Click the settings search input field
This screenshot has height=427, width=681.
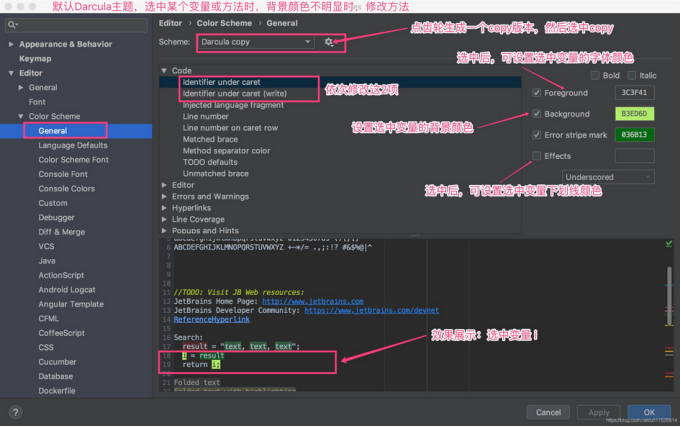pyautogui.click(x=76, y=25)
